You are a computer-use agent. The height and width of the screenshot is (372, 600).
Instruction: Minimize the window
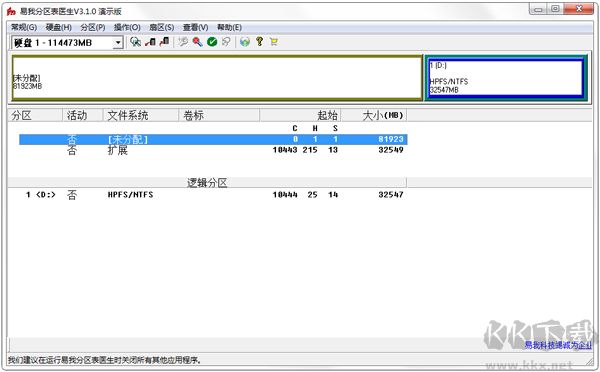(x=538, y=10)
